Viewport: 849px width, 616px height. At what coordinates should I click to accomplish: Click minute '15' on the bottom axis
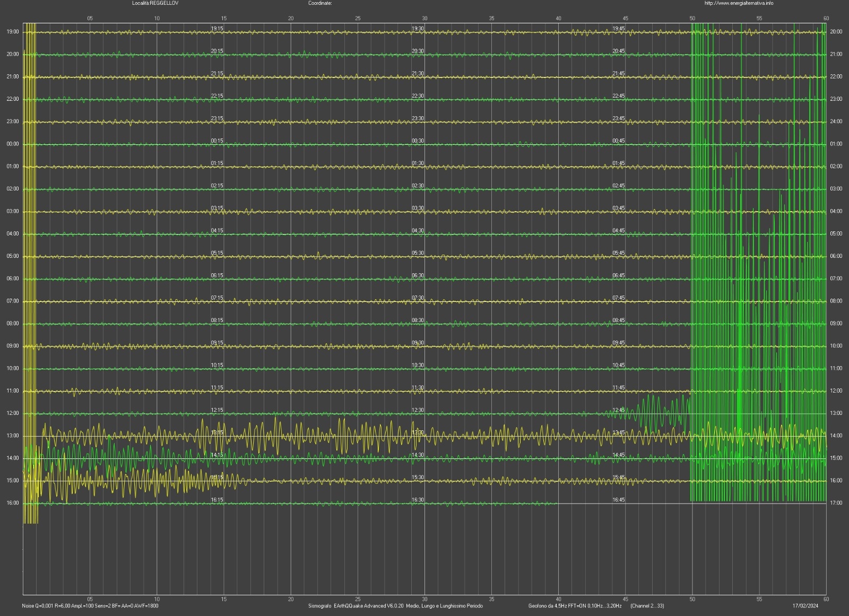pos(224,599)
